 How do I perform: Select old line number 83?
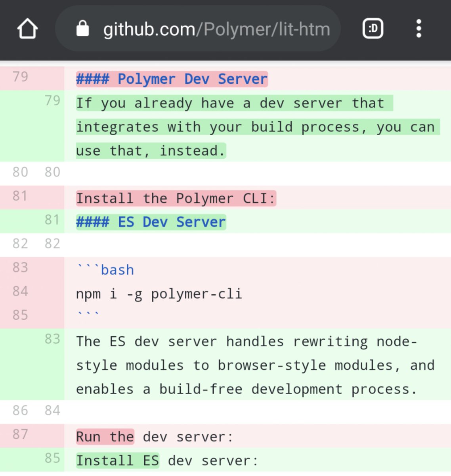pyautogui.click(x=20, y=267)
